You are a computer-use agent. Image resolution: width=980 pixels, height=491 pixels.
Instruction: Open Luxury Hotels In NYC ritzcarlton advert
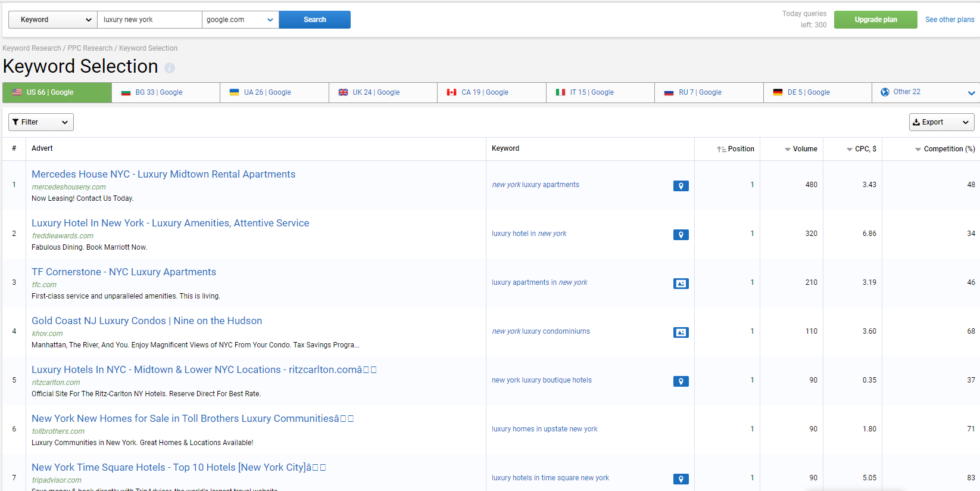pos(204,369)
